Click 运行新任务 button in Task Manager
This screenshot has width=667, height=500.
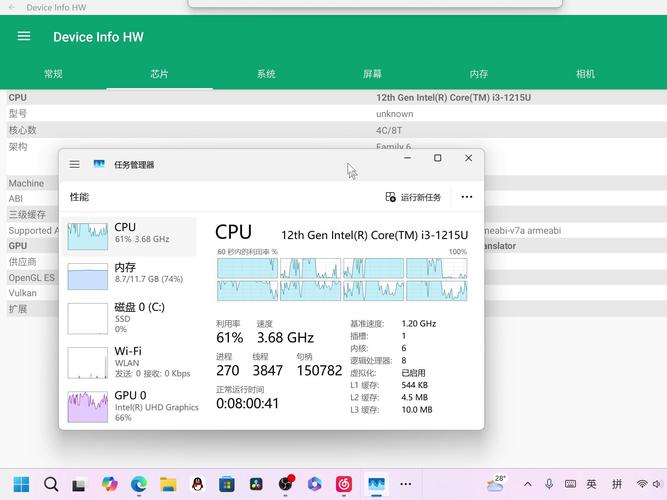coord(413,197)
